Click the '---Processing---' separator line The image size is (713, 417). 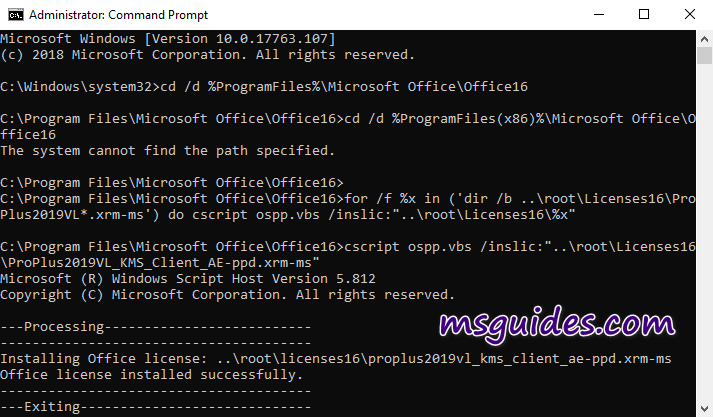[156, 327]
